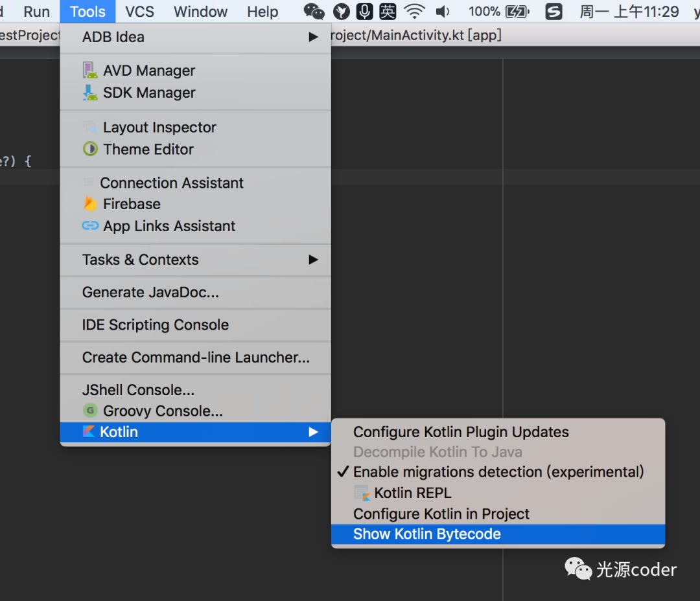The image size is (700, 601).
Task: Choose Generate JavaDoc...
Action: tap(196, 292)
